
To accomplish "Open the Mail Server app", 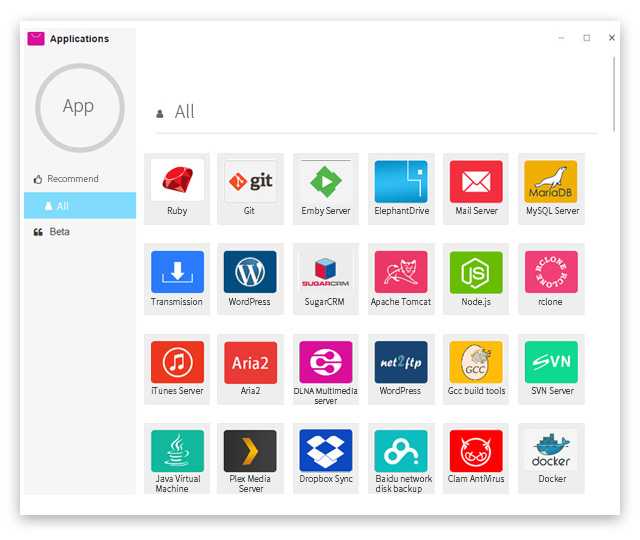I will 476,182.
